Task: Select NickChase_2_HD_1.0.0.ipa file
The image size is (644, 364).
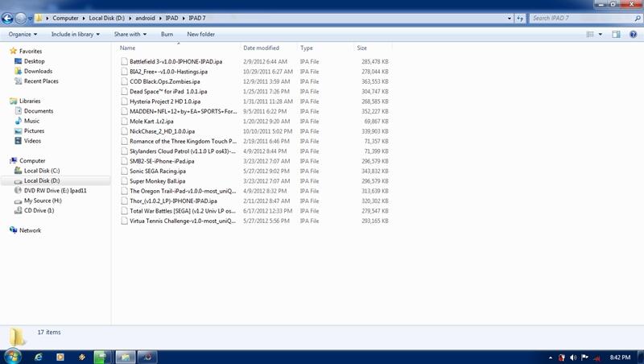Action: 163,131
